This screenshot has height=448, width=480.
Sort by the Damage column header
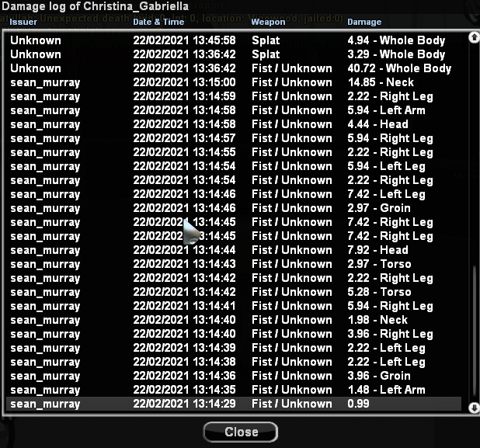pos(364,22)
